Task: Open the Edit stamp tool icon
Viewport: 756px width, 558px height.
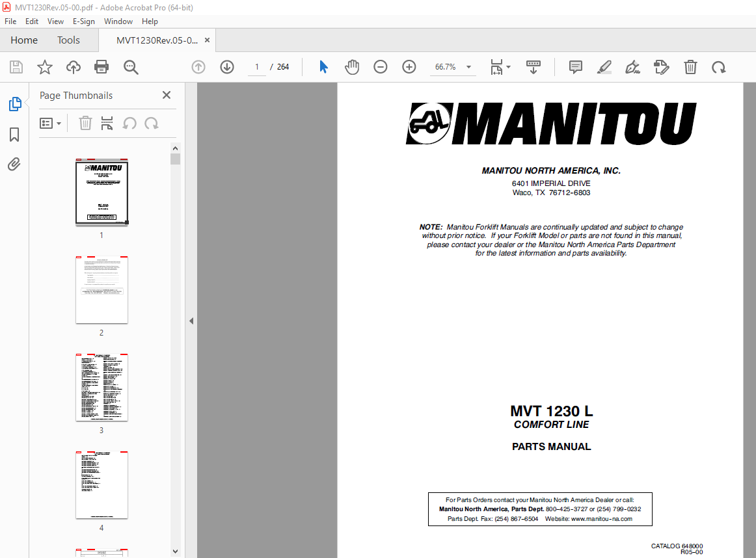Action: [x=662, y=67]
